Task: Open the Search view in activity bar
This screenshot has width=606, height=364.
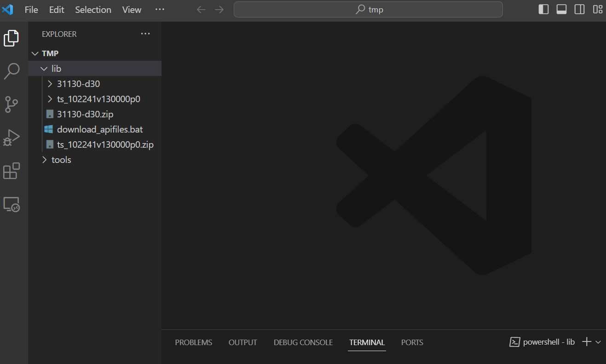Action: click(x=12, y=71)
